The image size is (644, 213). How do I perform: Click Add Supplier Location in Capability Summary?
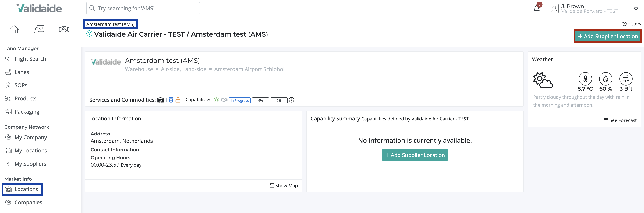(x=415, y=155)
